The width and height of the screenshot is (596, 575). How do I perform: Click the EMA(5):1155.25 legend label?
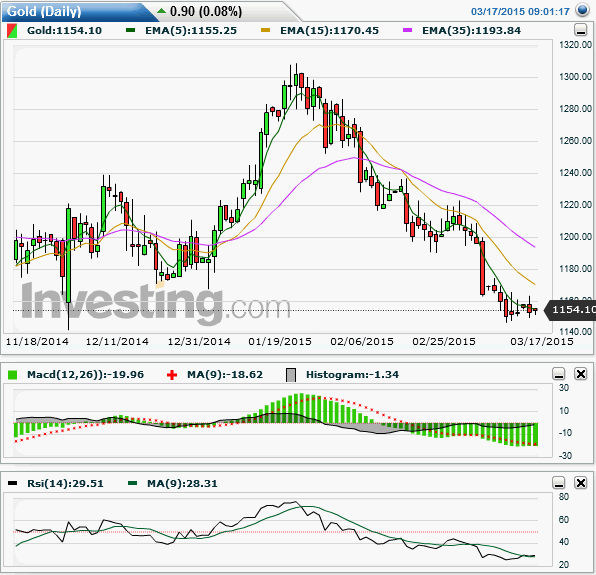tap(191, 30)
